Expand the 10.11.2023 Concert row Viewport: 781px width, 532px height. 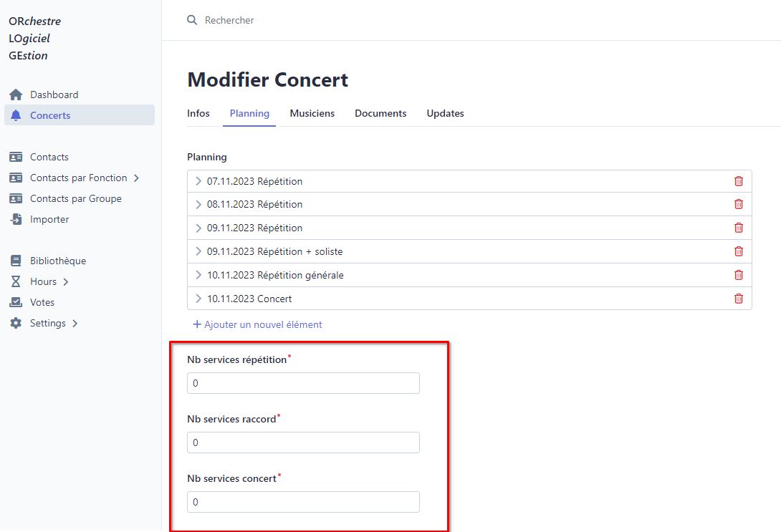(x=198, y=299)
